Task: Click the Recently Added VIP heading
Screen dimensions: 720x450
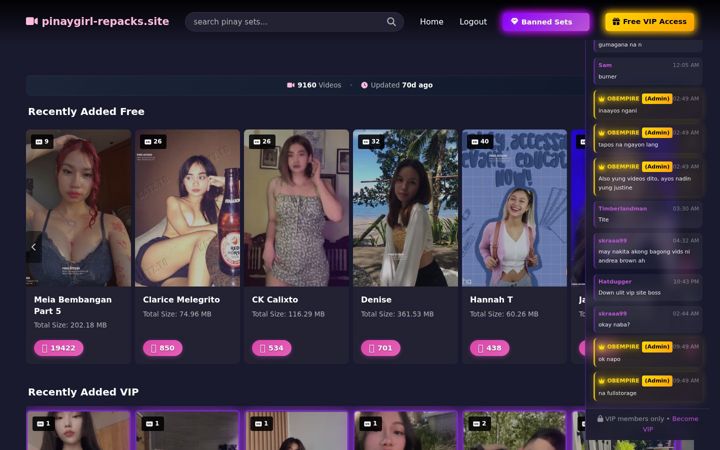Action: [83, 392]
